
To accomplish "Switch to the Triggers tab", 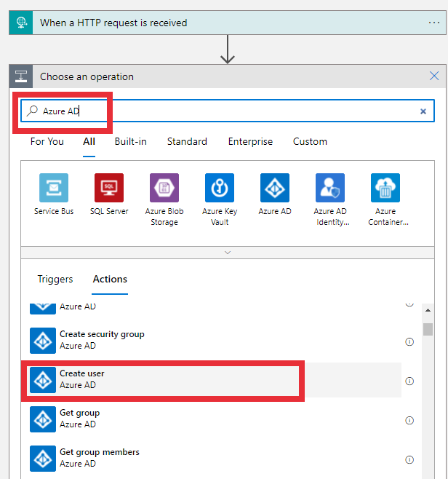I will pyautogui.click(x=55, y=279).
